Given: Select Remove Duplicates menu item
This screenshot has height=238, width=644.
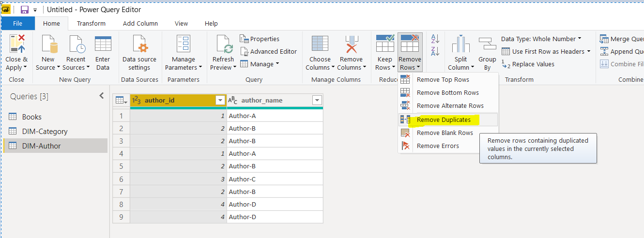Looking at the screenshot, I should click(448, 119).
